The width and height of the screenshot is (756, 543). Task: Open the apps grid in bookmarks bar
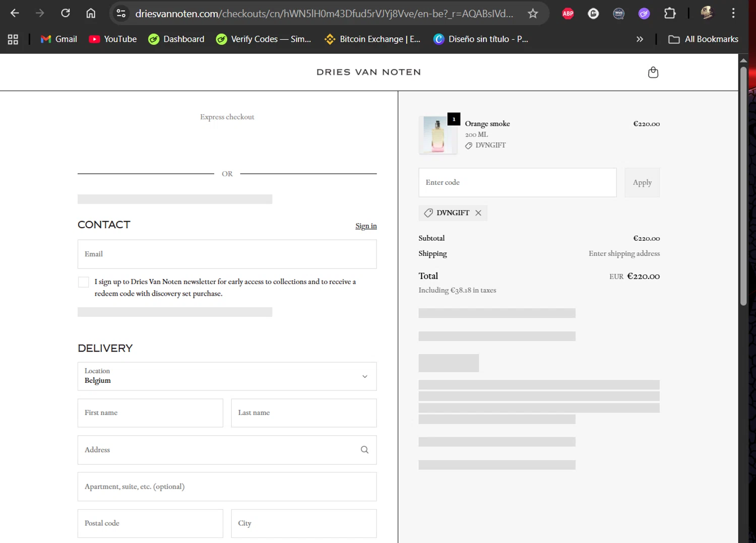pos(13,39)
